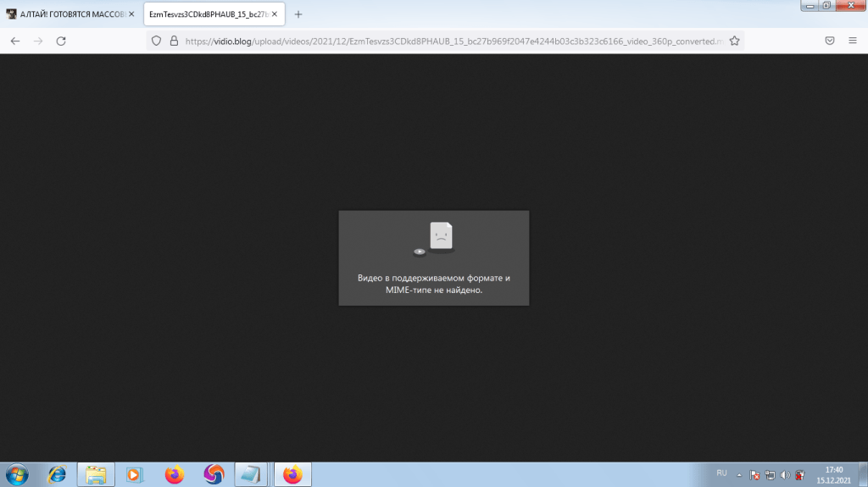Image resolution: width=868 pixels, height=487 pixels.
Task: Launch Internet Explorer from the taskbar
Action: click(57, 474)
